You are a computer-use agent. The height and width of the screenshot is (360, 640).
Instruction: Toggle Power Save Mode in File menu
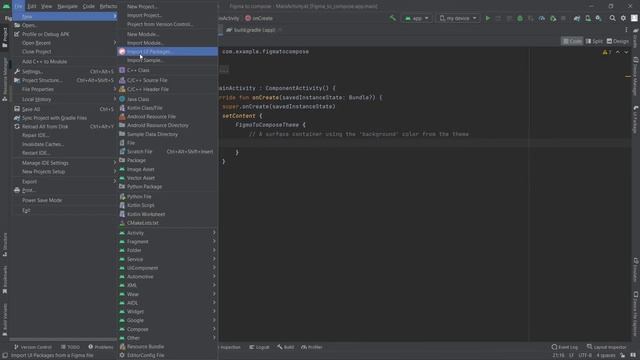coord(64,200)
